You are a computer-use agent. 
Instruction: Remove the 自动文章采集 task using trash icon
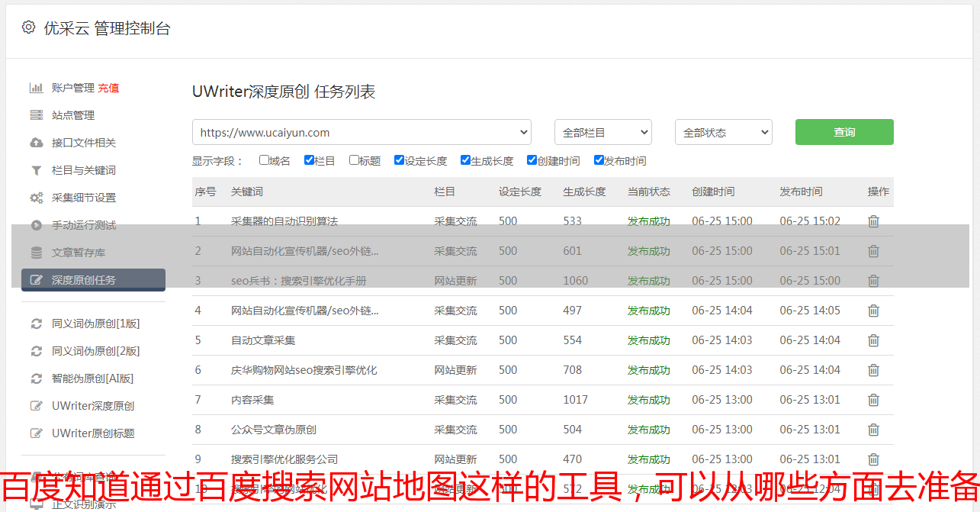click(x=873, y=340)
